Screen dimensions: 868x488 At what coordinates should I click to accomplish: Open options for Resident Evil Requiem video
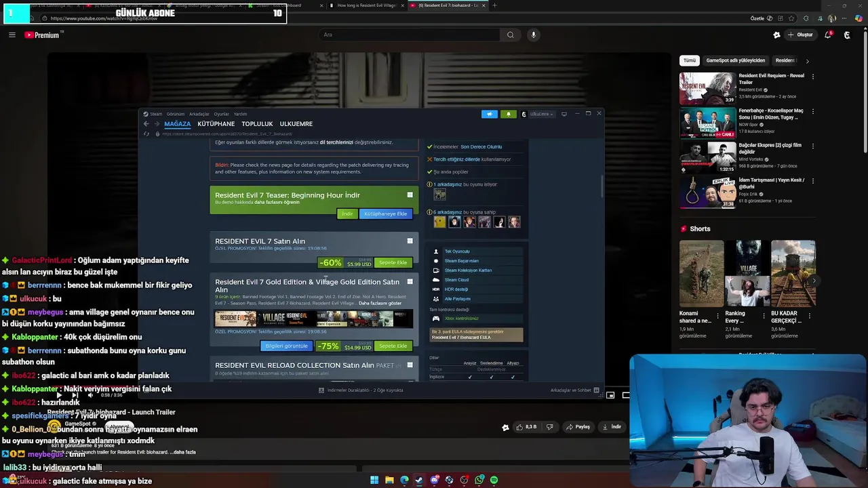pyautogui.click(x=812, y=77)
